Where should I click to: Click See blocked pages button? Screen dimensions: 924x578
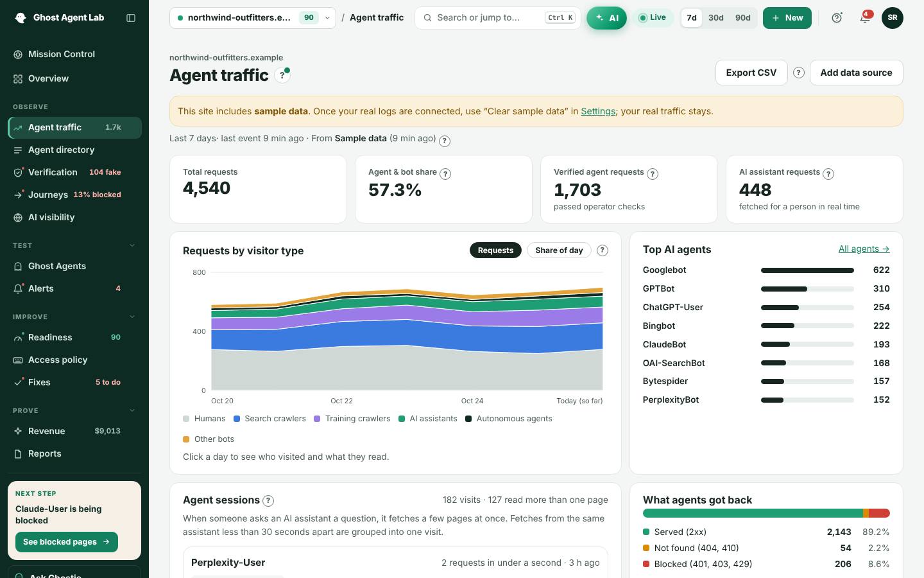[x=67, y=542]
